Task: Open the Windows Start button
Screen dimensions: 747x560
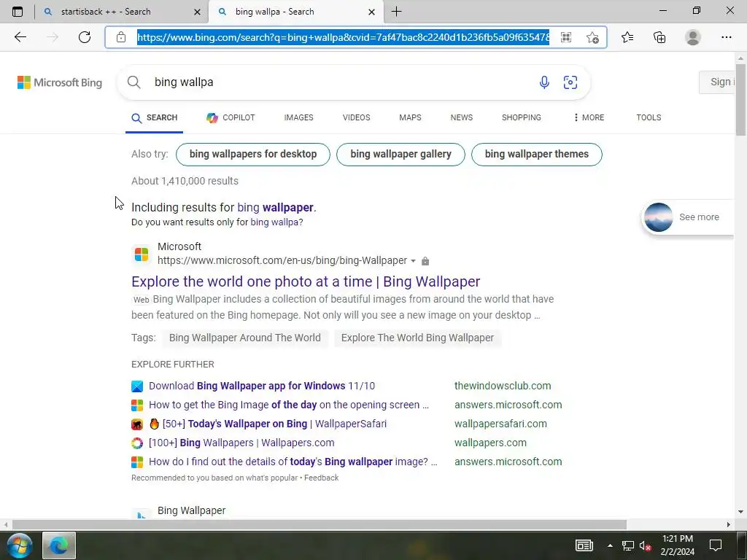Action: pyautogui.click(x=19, y=545)
